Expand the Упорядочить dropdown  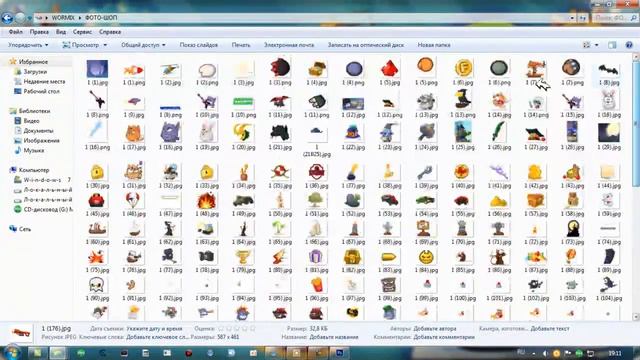coord(28,45)
